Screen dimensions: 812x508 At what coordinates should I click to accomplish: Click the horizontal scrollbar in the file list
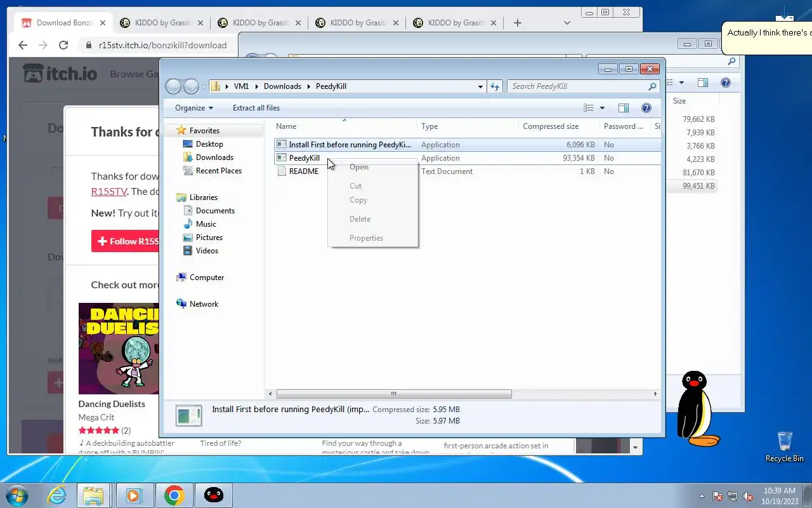394,394
